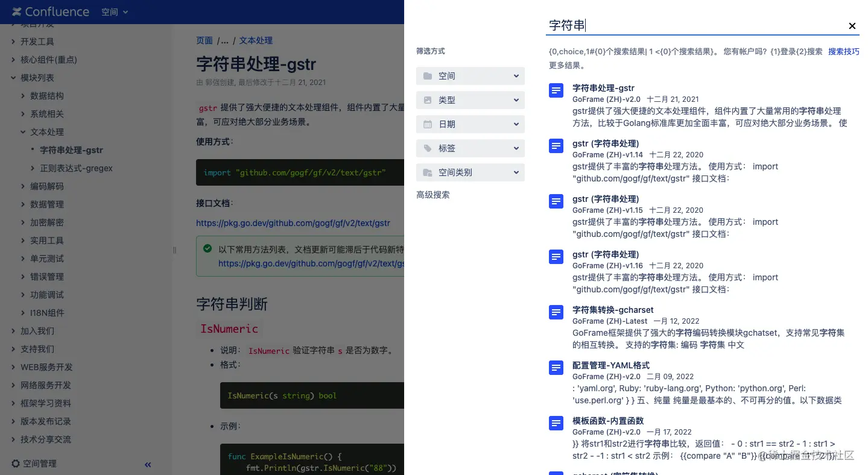This screenshot has width=868, height=475.
Task: Click 页面 breadcrumb link
Action: pos(204,40)
